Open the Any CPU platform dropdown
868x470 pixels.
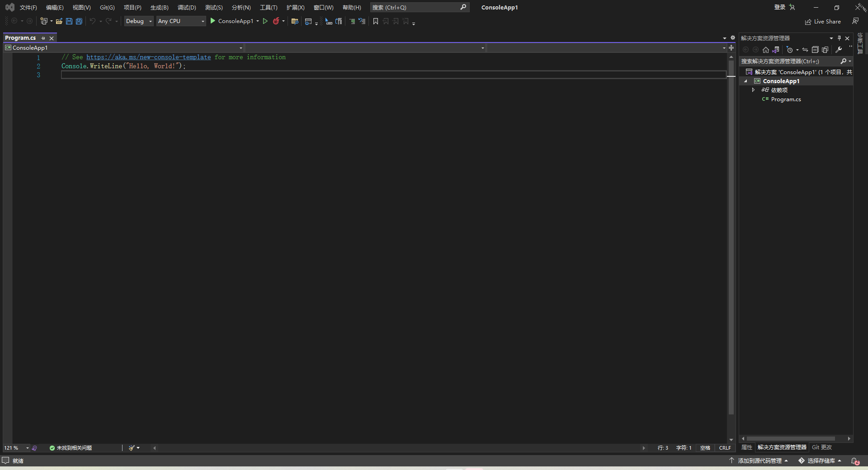pos(181,21)
